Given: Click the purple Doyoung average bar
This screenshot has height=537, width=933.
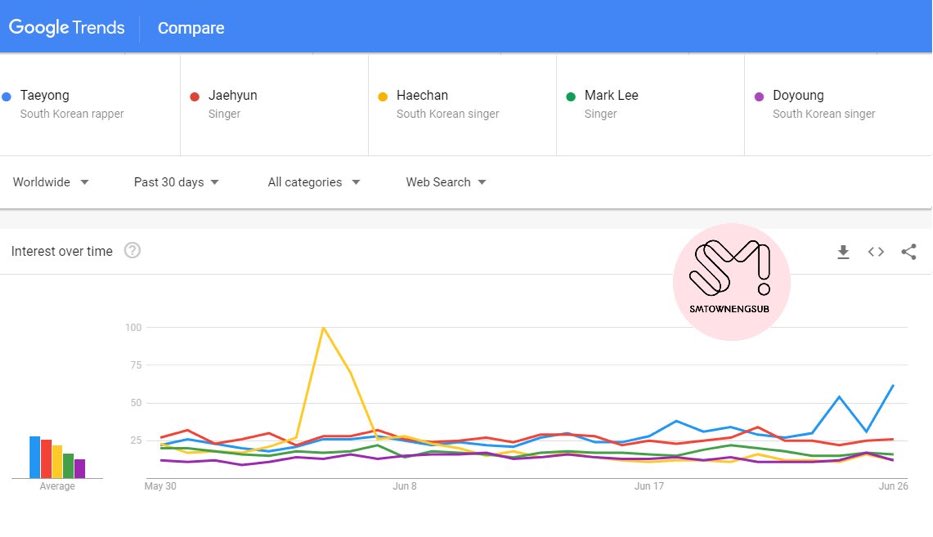Looking at the screenshot, I should coord(80,469).
